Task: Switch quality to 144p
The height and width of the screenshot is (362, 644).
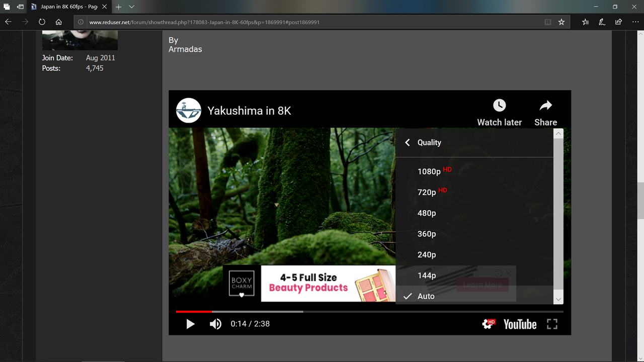Action: point(474,276)
